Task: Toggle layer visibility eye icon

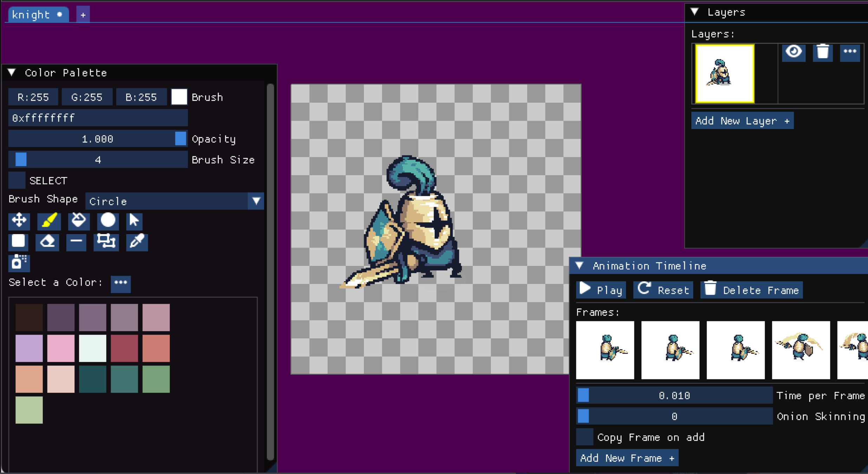Action: coord(794,52)
